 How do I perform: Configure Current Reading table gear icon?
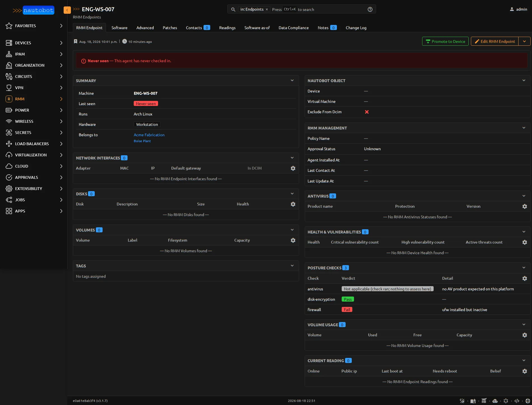tap(525, 371)
